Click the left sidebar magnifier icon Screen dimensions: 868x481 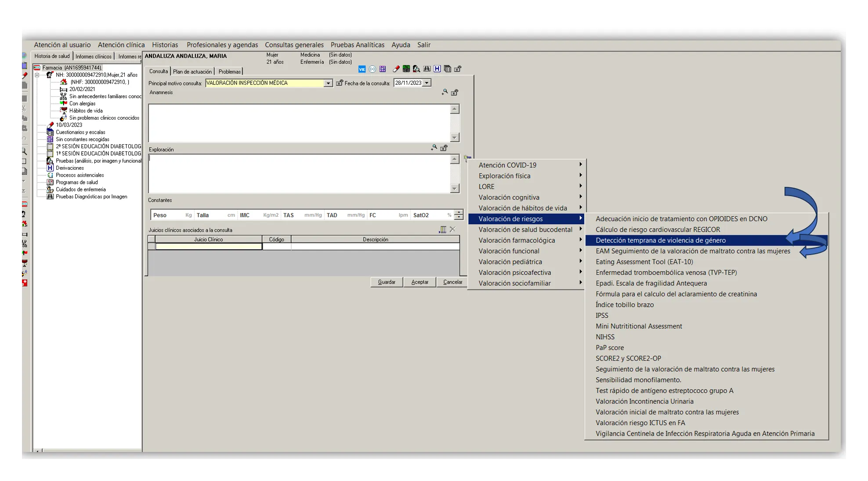[25, 151]
